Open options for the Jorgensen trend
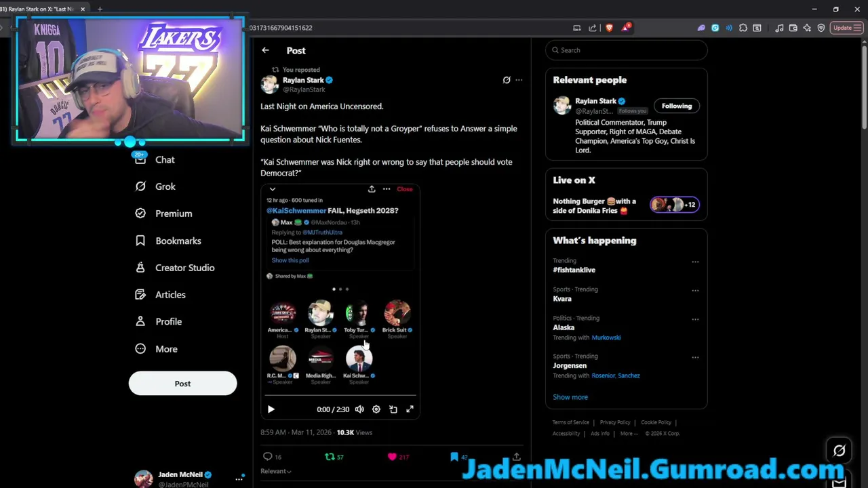868x488 pixels. (x=695, y=357)
